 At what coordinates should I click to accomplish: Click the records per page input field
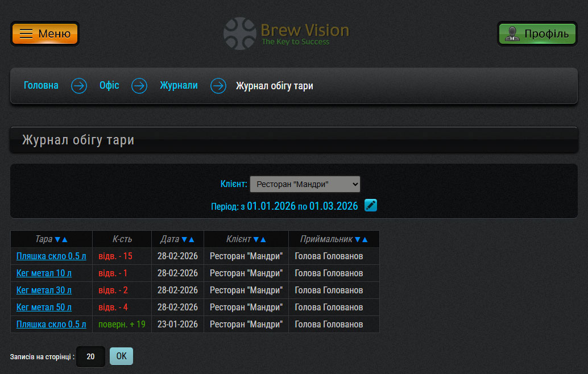coord(90,357)
